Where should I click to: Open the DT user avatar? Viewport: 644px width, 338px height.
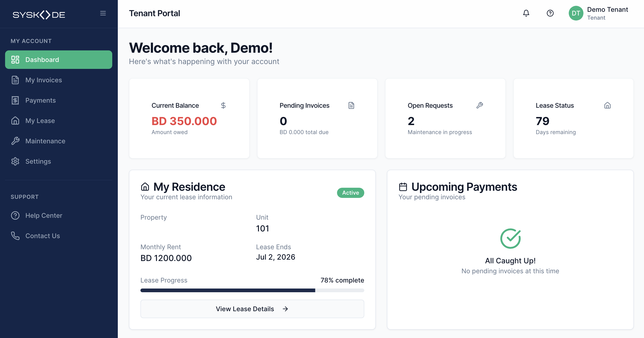[x=576, y=13]
